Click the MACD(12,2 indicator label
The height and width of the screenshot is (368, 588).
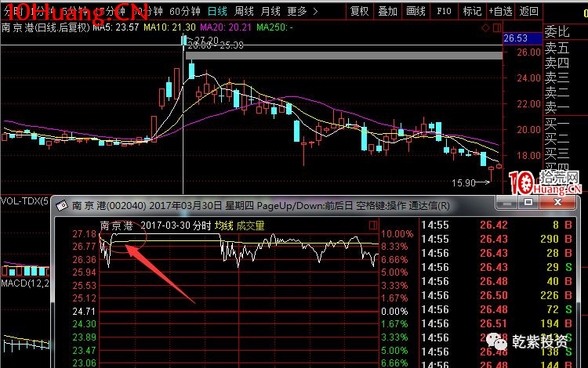25,283
